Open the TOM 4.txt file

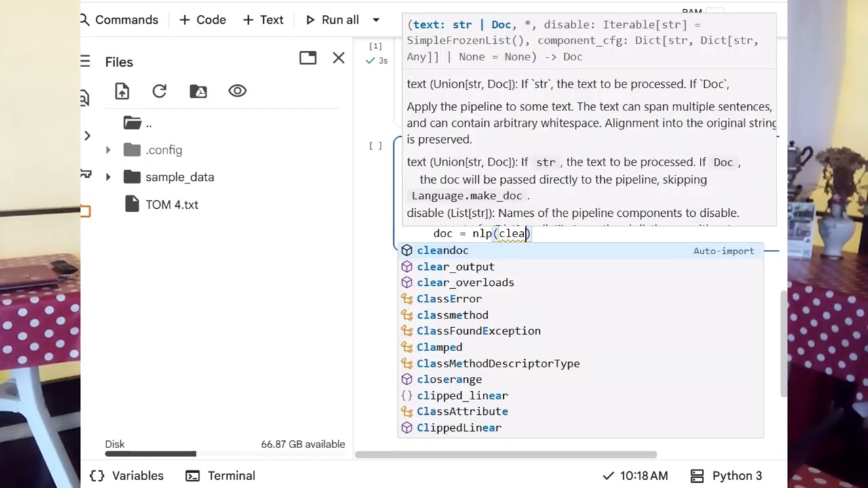coord(172,205)
